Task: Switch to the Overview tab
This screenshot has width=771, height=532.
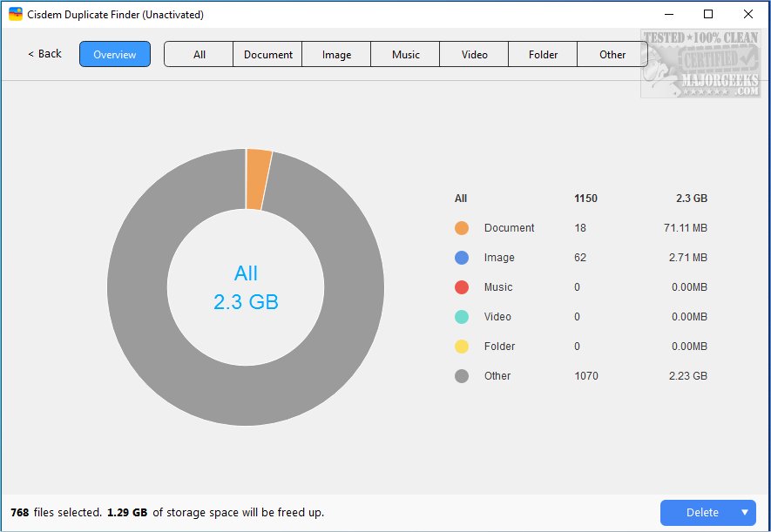Action: tap(115, 54)
